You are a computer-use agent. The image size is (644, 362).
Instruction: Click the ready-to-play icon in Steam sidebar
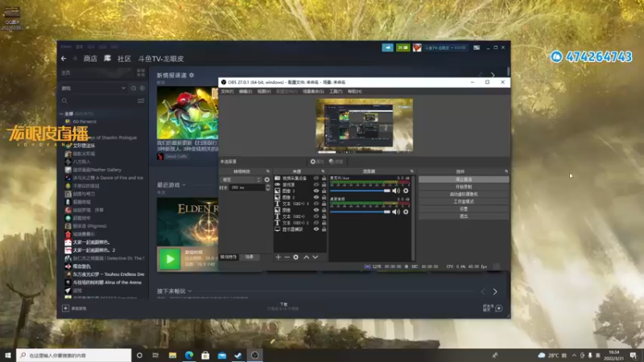[142, 88]
